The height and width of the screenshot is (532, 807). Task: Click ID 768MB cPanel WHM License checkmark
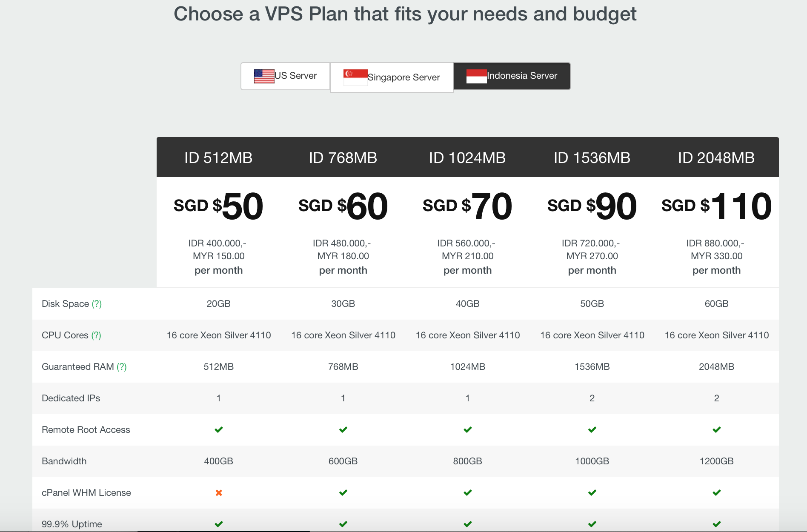343,493
